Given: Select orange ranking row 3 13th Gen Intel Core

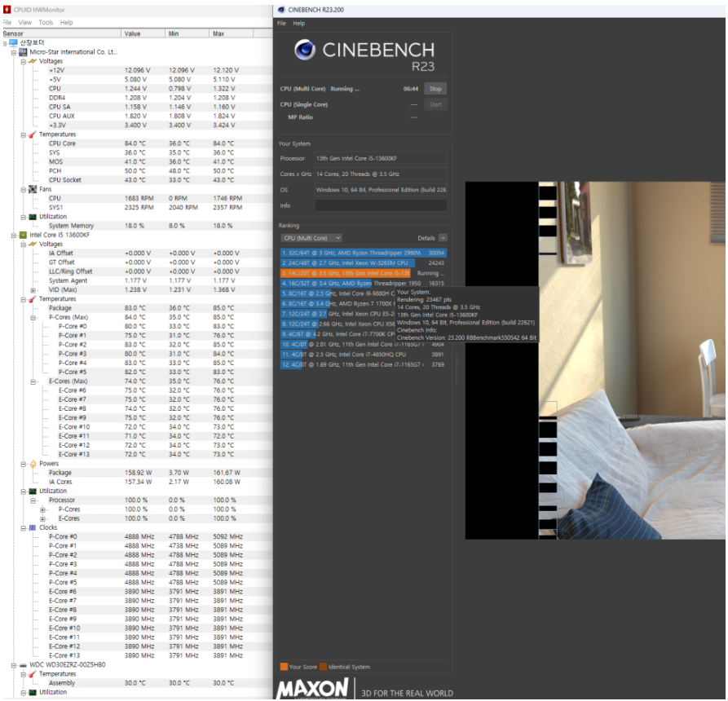Looking at the screenshot, I should coord(363,273).
